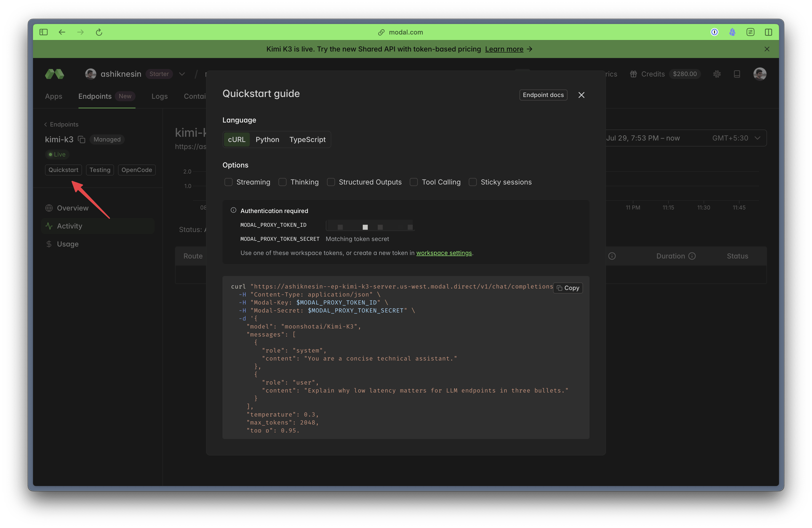Copy the kimi-k3 endpoint name
Screen dimensions: 812x528
click(81, 139)
